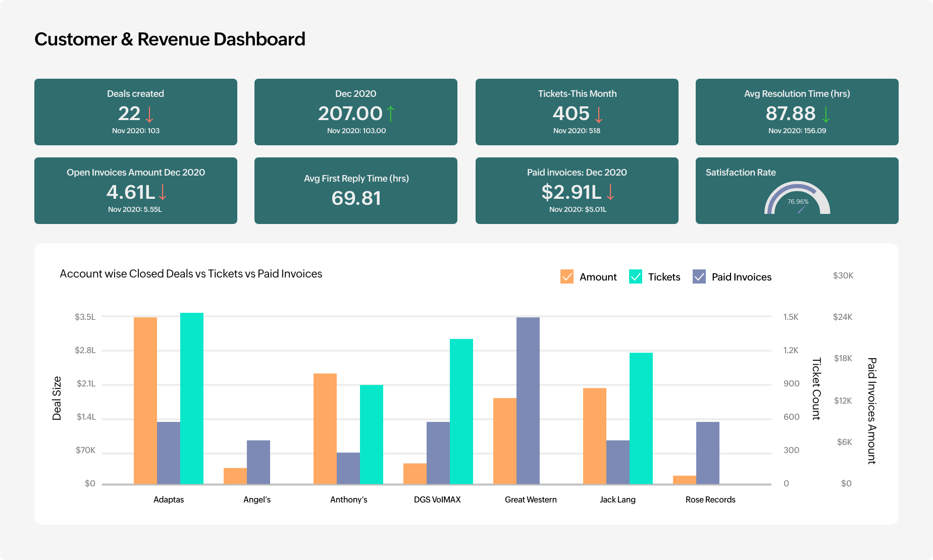Toggle the Tickets series checkbox
The image size is (933, 560).
636,276
